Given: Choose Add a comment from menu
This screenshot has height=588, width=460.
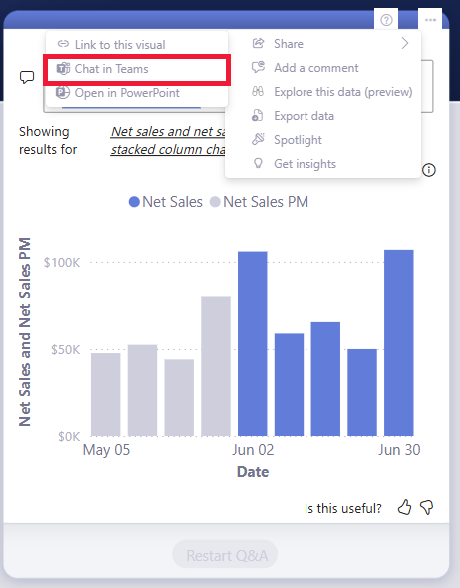Looking at the screenshot, I should [x=323, y=68].
